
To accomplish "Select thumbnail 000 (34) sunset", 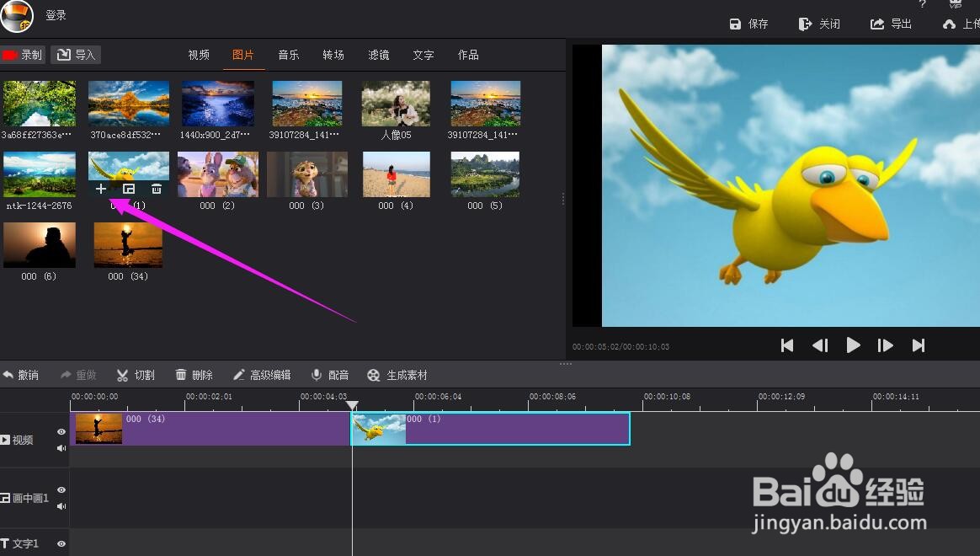I will click(128, 245).
